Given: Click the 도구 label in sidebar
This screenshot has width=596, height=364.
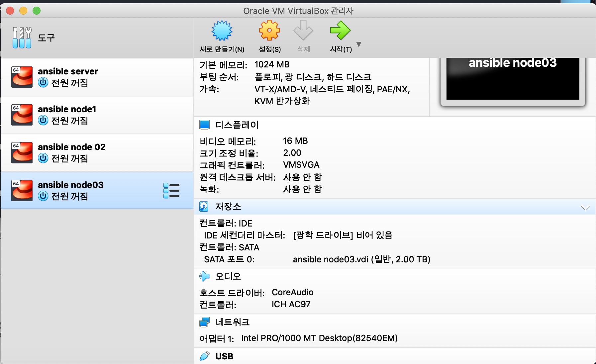Looking at the screenshot, I should (46, 38).
